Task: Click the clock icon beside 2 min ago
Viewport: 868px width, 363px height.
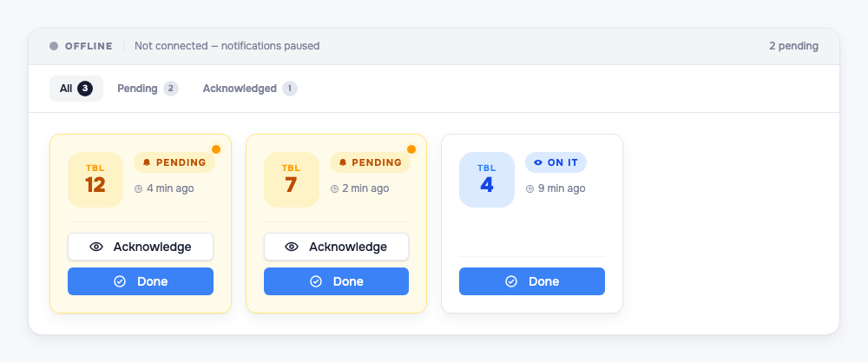Action: point(334,189)
